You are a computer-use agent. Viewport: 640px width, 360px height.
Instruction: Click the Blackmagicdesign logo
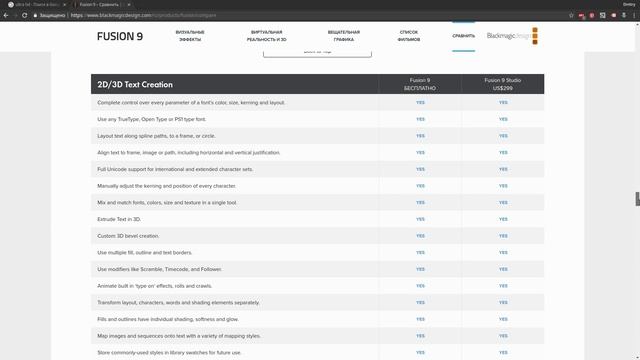click(512, 36)
